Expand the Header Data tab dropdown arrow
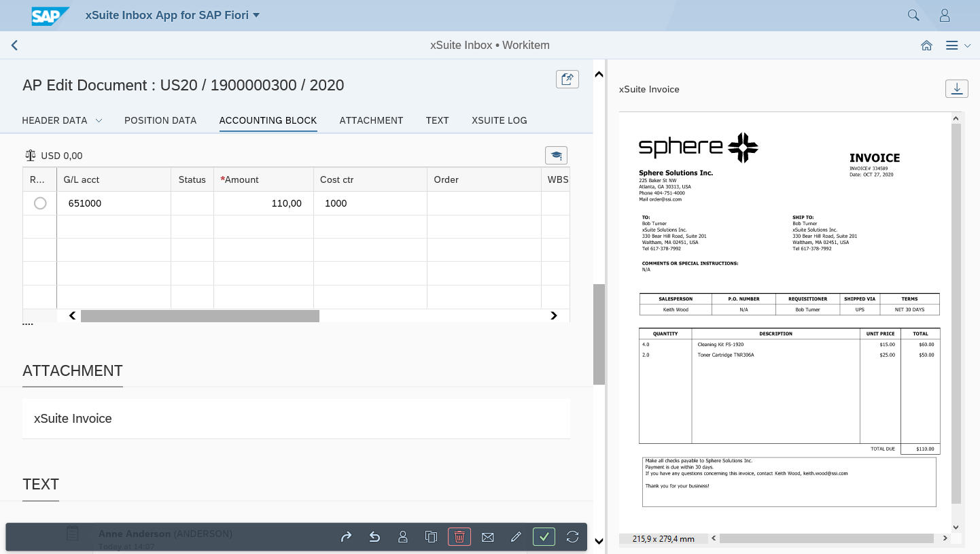Viewport: 980px width, 554px height. point(99,120)
